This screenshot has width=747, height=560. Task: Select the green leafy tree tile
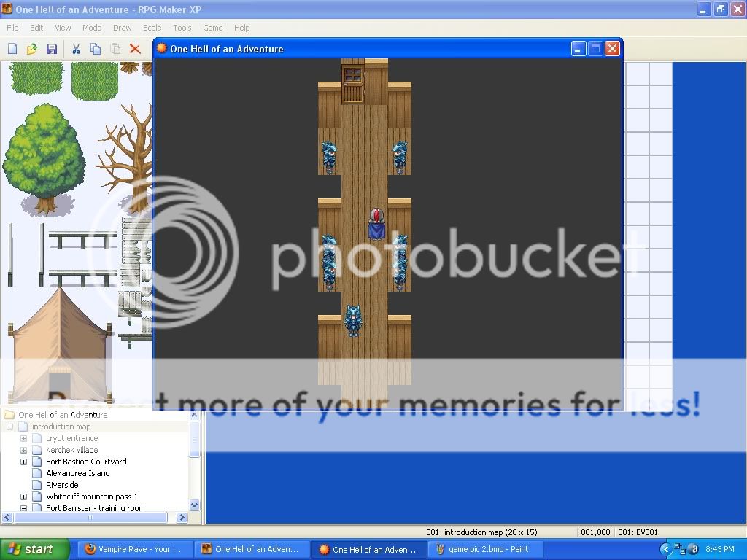click(x=44, y=158)
